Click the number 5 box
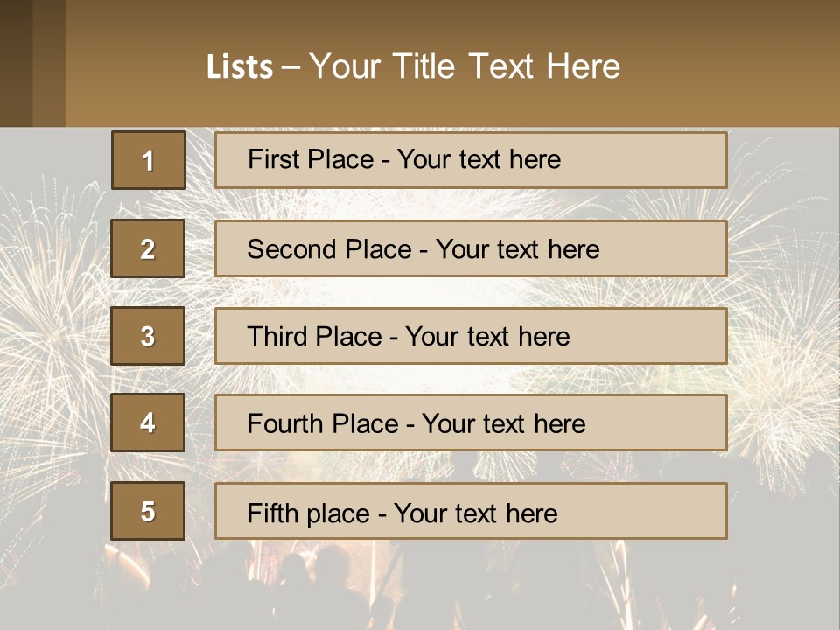The width and height of the screenshot is (840, 630). (148, 511)
